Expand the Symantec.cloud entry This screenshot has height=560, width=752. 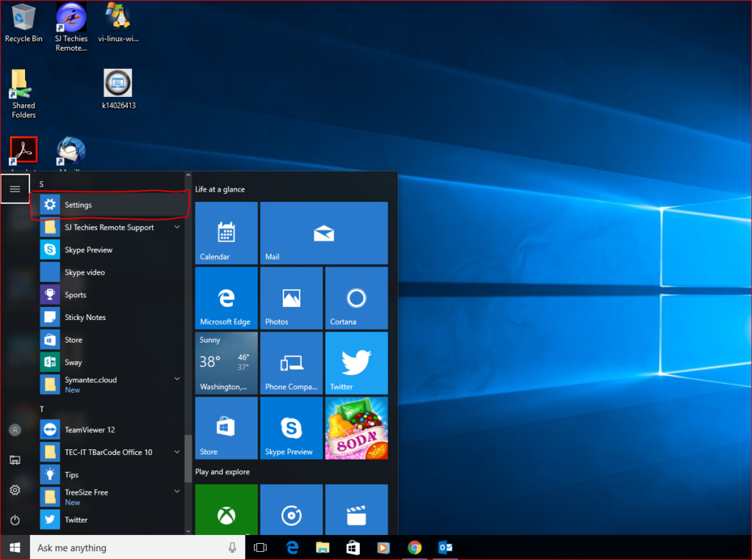176,379
